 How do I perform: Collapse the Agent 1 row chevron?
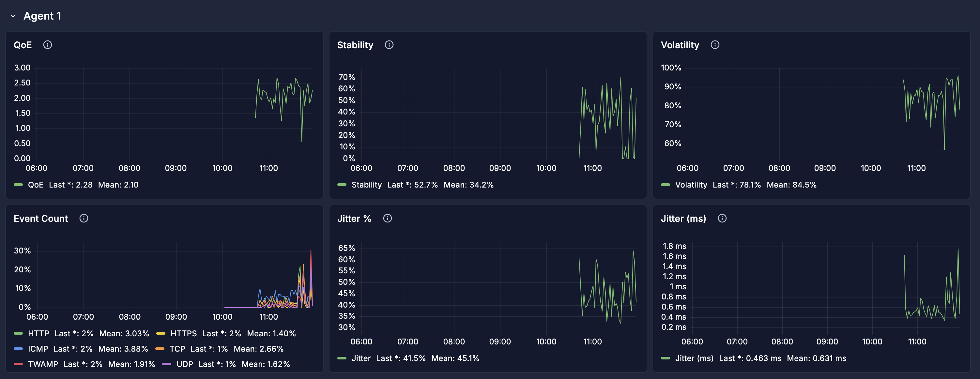pyautogui.click(x=13, y=16)
